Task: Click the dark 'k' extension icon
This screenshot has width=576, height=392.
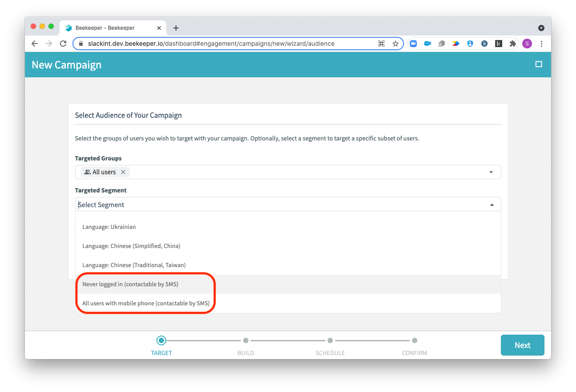Action: click(499, 44)
